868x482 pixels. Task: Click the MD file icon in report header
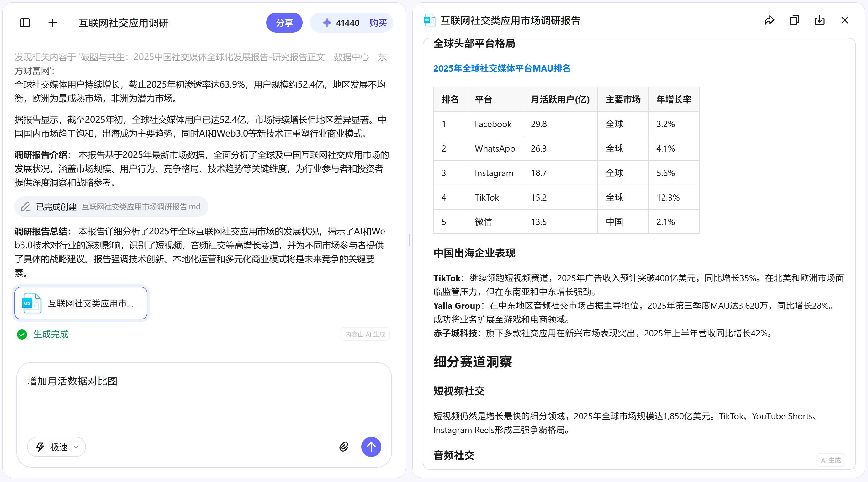point(429,21)
